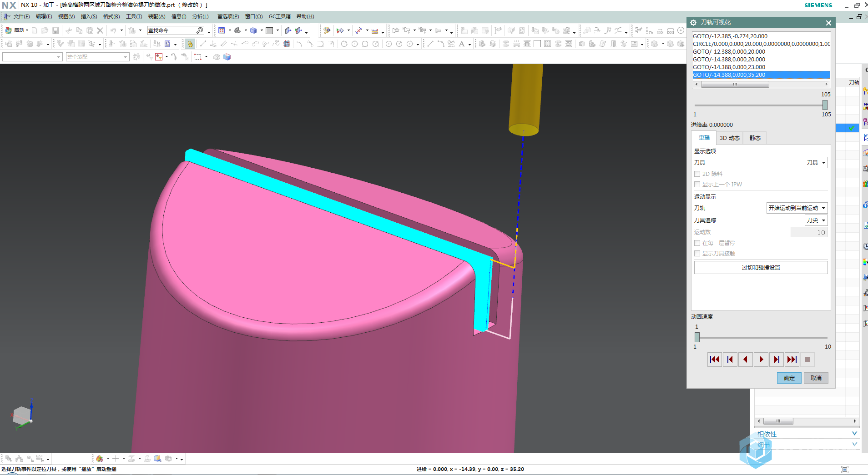Image resolution: width=868 pixels, height=475 pixels.
Task: Click the Save disk icon
Action: 56,30
